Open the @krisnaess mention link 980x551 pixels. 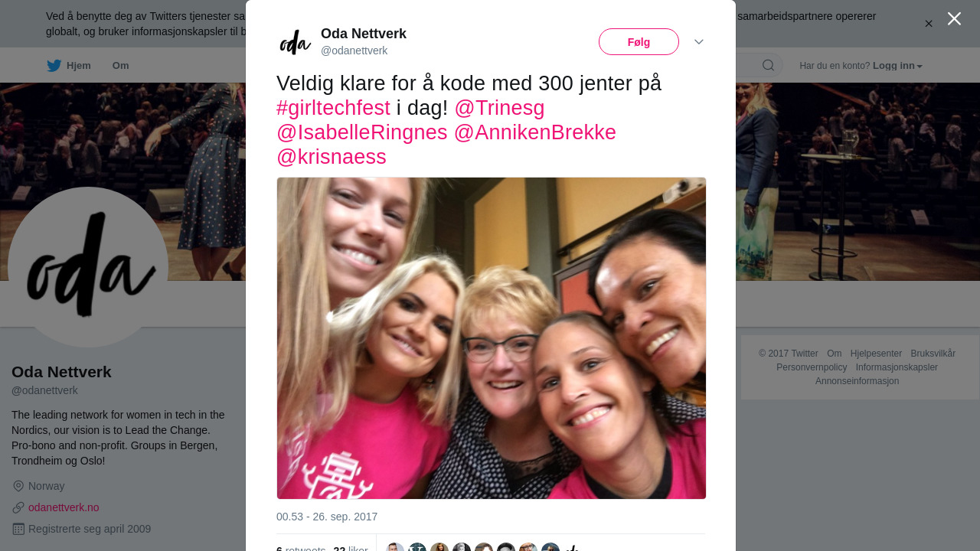[x=332, y=157]
